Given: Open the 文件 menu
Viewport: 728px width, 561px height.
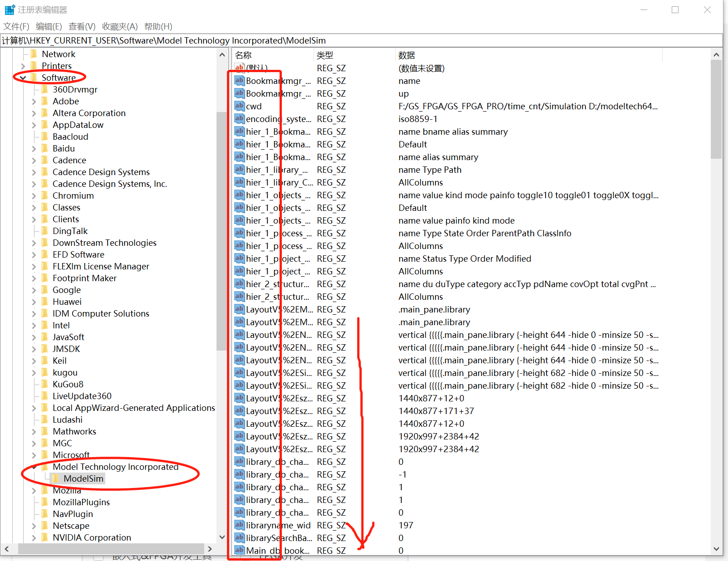Looking at the screenshot, I should pyautogui.click(x=15, y=26).
